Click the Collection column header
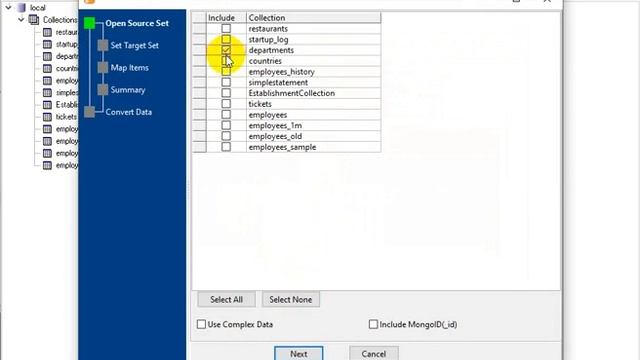Screen dimensions: 640x360 [x=313, y=18]
